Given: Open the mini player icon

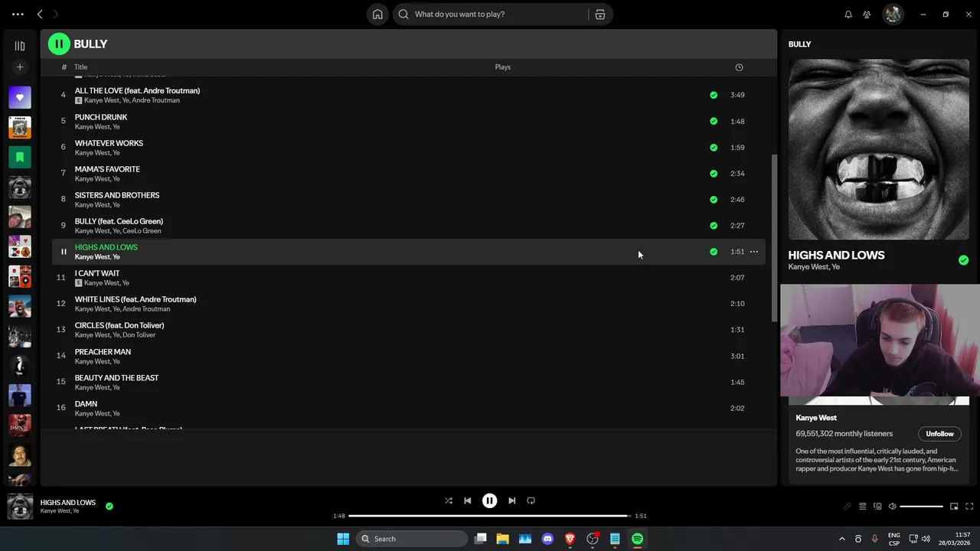Looking at the screenshot, I should click(x=954, y=507).
